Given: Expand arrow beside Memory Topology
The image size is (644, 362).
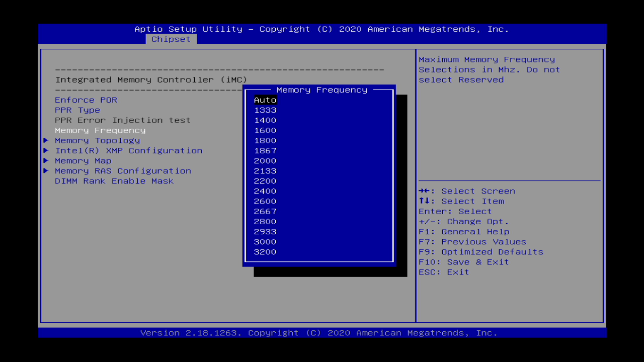Looking at the screenshot, I should pos(46,140).
